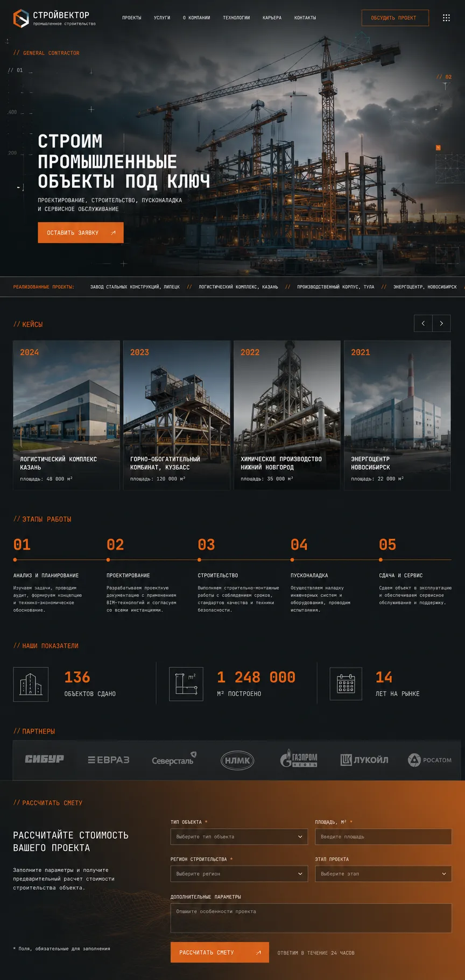Click the small orange marker in hero image

(x=438, y=147)
